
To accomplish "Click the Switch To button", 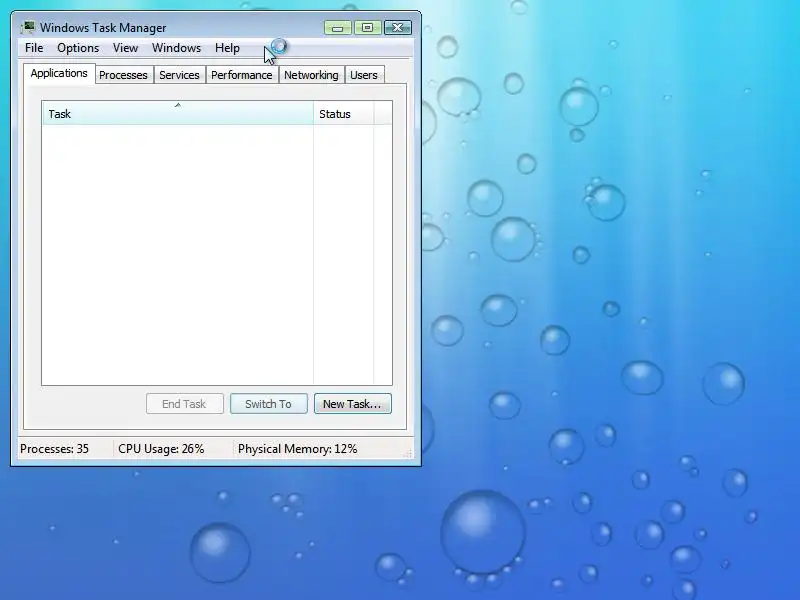I will click(268, 404).
